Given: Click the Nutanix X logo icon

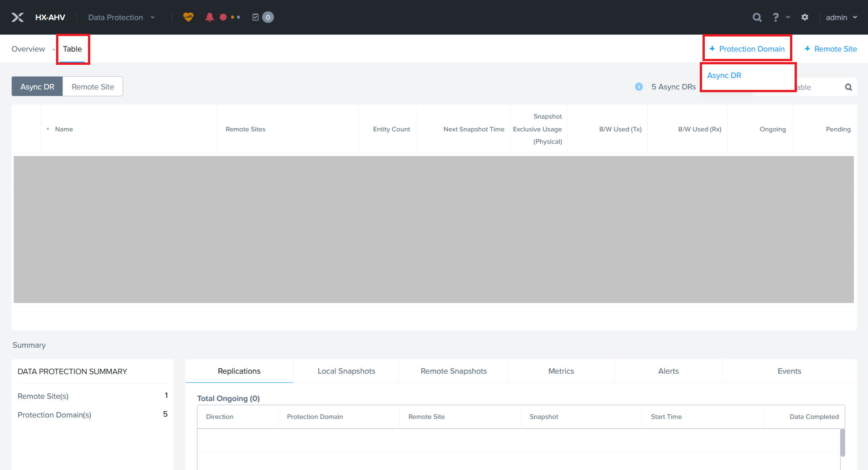Looking at the screenshot, I should pos(17,17).
